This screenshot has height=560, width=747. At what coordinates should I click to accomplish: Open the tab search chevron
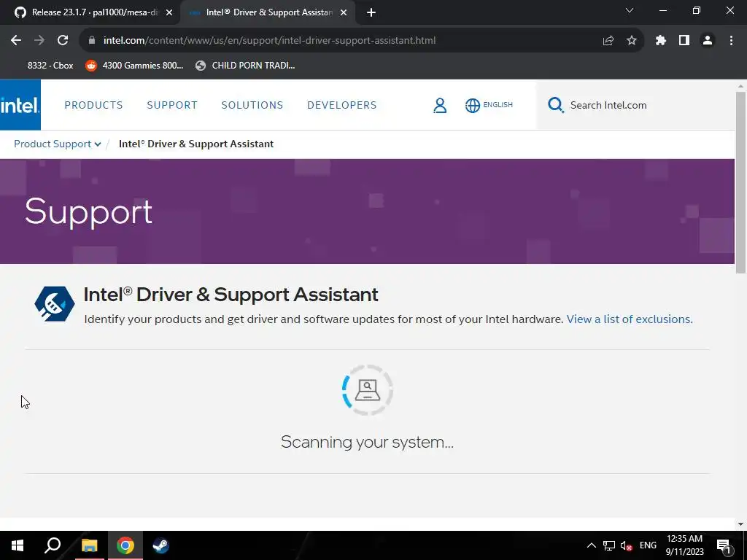[630, 10]
